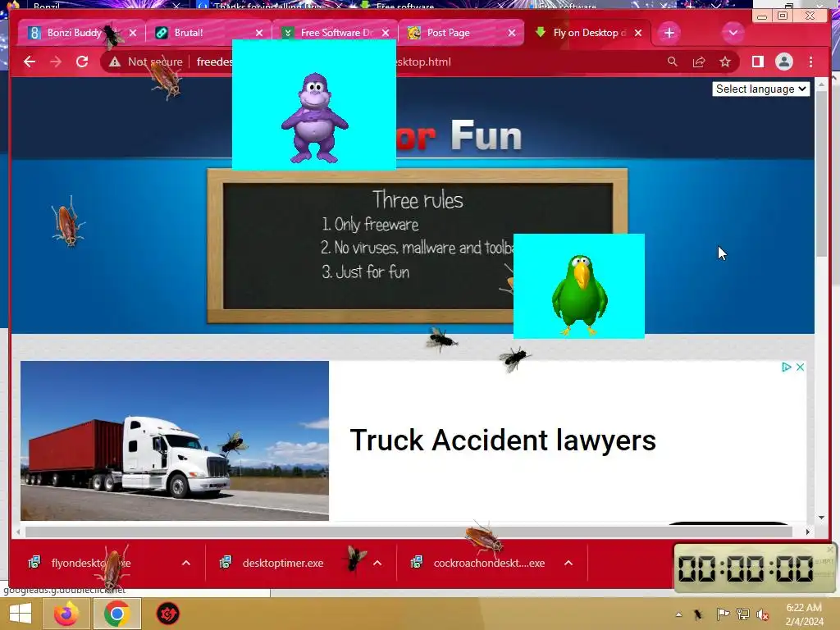Screen dimensions: 840x630
Task: Open the AdChoices info icon
Action: (x=787, y=367)
